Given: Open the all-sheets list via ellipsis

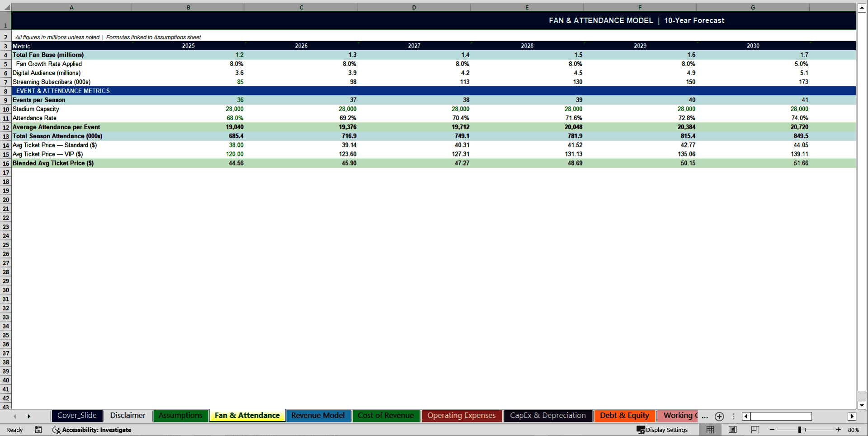Looking at the screenshot, I should point(704,417).
